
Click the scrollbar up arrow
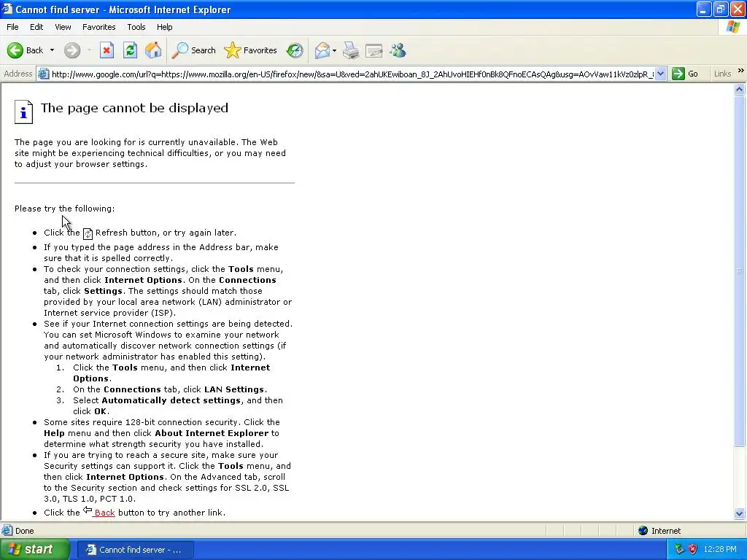tap(740, 89)
